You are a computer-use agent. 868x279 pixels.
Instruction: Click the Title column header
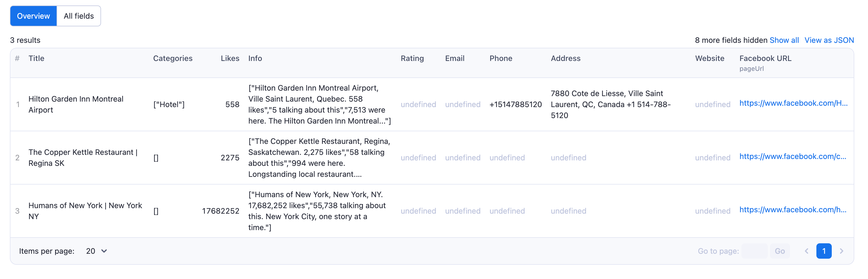click(x=37, y=58)
